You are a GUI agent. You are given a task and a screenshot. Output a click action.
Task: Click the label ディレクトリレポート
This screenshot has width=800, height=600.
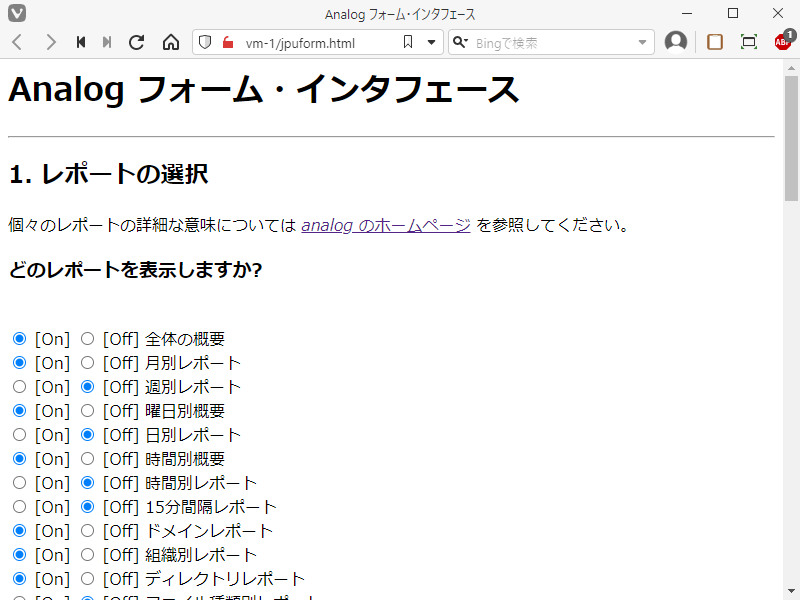225,579
